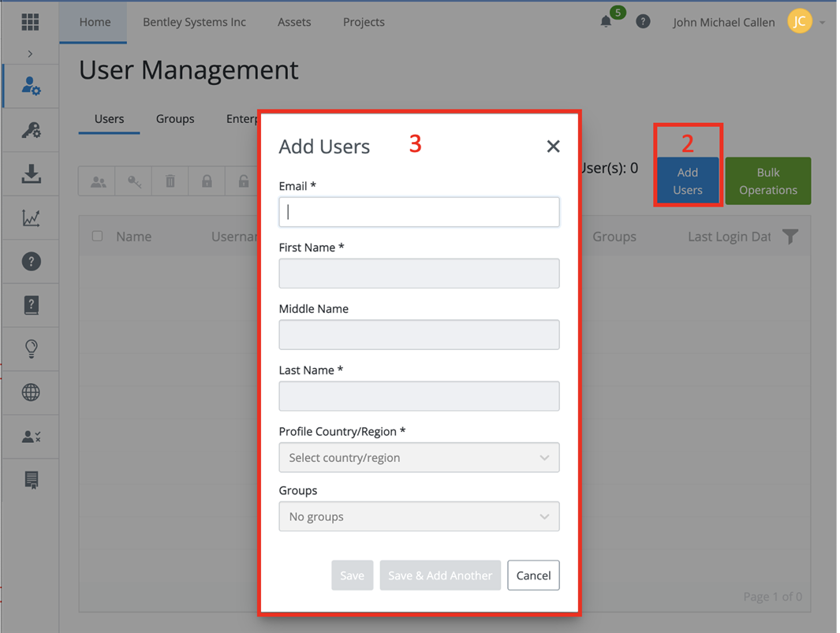Open the Profile Country/Region dropdown

point(419,457)
